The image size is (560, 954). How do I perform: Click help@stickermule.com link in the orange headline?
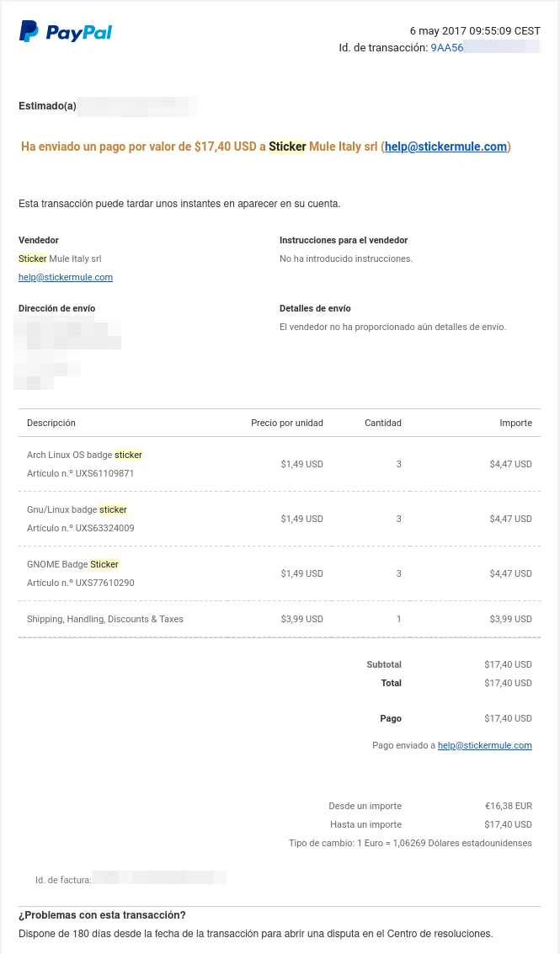point(445,147)
